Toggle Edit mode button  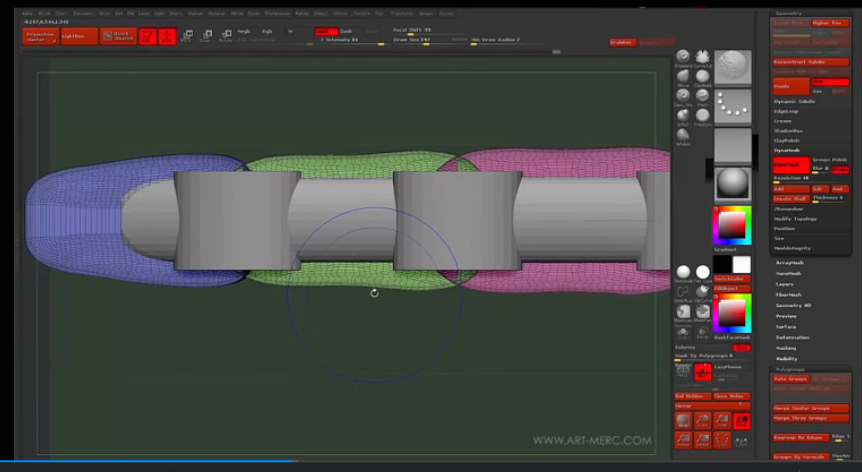pyautogui.click(x=148, y=36)
